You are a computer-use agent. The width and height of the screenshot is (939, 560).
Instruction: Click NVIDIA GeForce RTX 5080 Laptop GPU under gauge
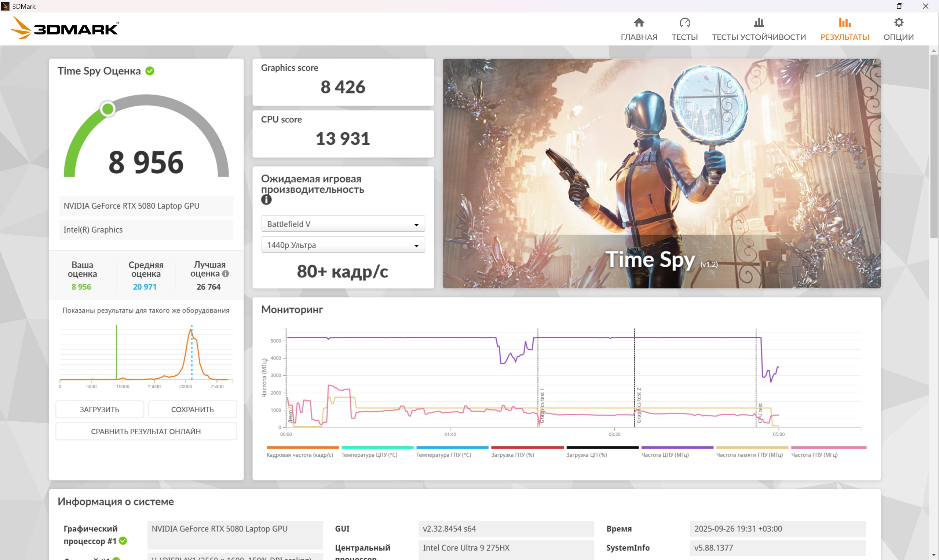tap(146, 206)
